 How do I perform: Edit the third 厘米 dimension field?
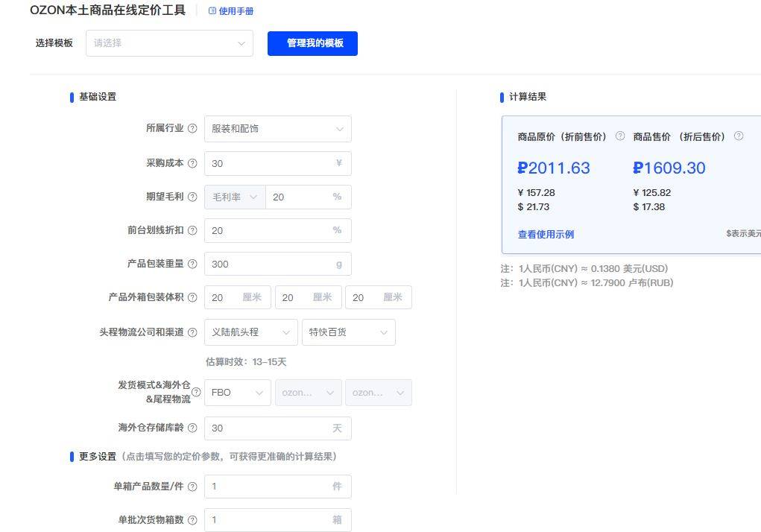[379, 297]
